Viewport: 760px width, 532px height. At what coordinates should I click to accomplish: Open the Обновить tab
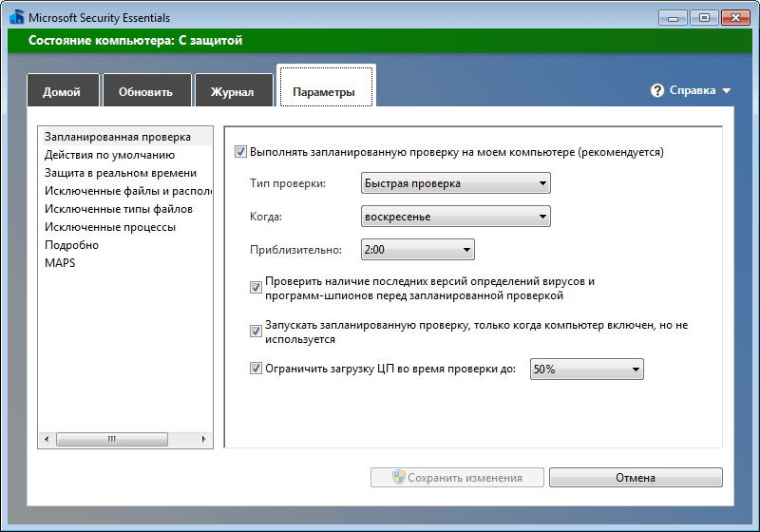pyautogui.click(x=147, y=90)
